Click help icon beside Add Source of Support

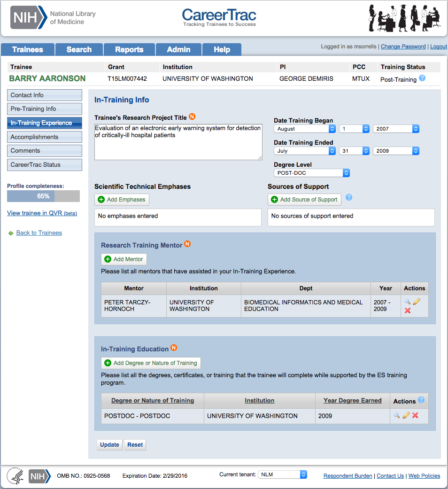point(349,198)
